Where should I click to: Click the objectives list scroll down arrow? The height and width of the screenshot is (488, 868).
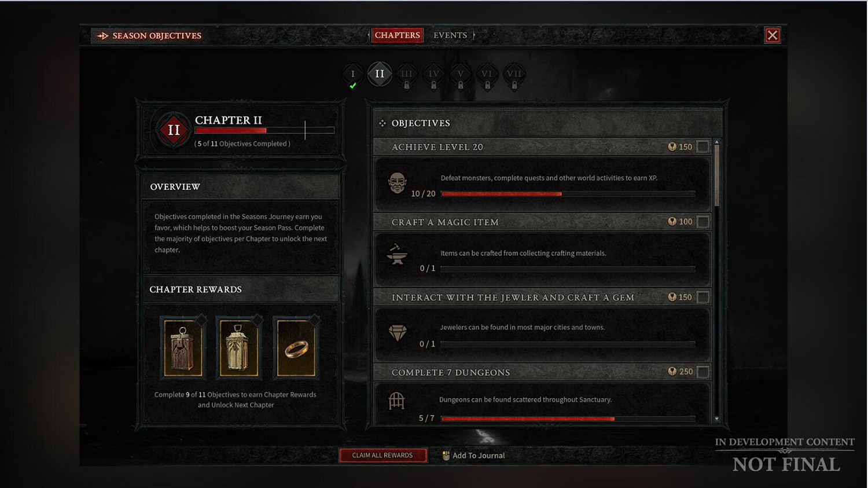(x=716, y=419)
